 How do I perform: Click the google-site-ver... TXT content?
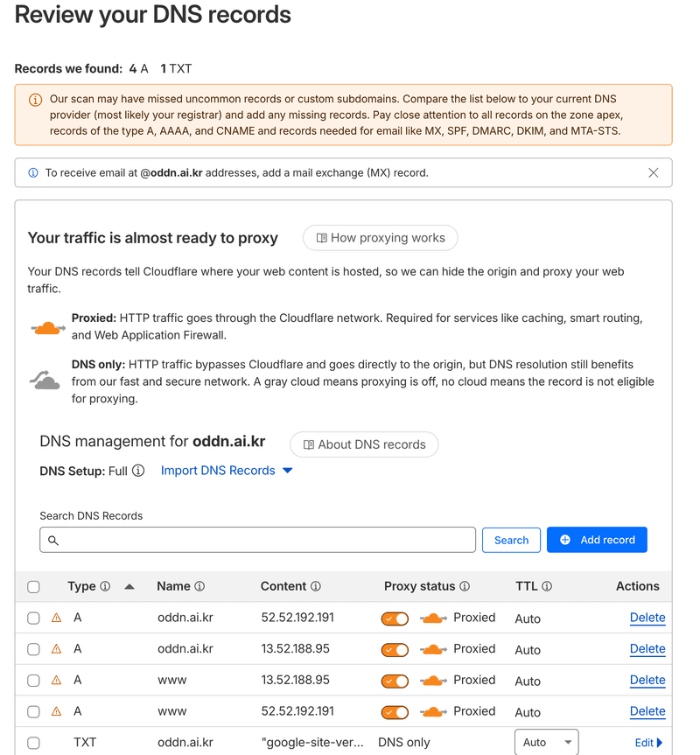pyautogui.click(x=312, y=743)
